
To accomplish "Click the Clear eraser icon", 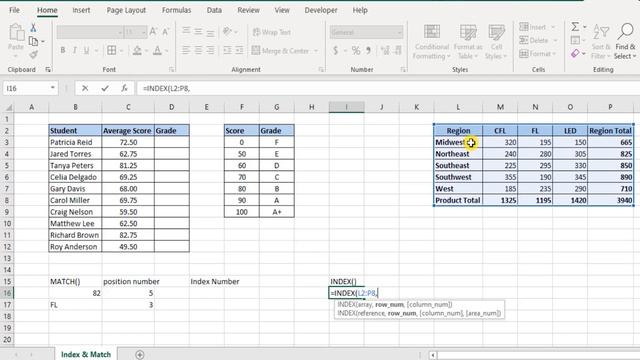I will click(x=575, y=53).
